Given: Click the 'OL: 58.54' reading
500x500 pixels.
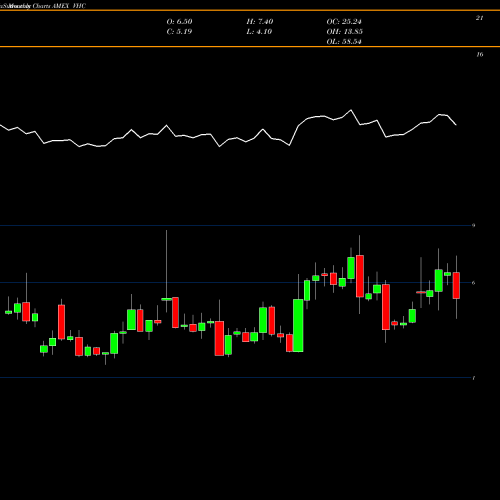Looking at the screenshot, I should point(344,41).
